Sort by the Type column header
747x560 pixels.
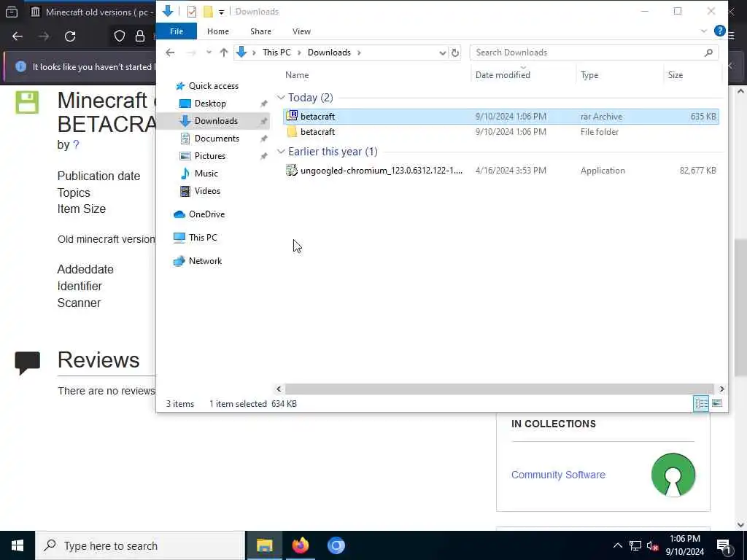(589, 75)
